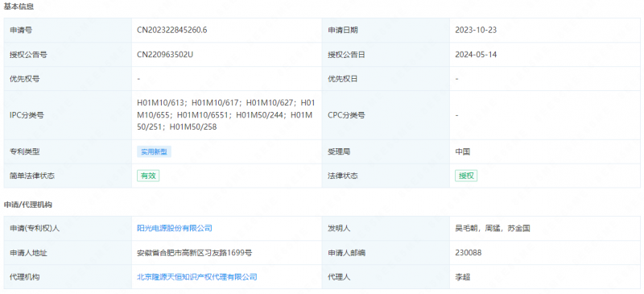Click the 受理局 field label

(339, 151)
